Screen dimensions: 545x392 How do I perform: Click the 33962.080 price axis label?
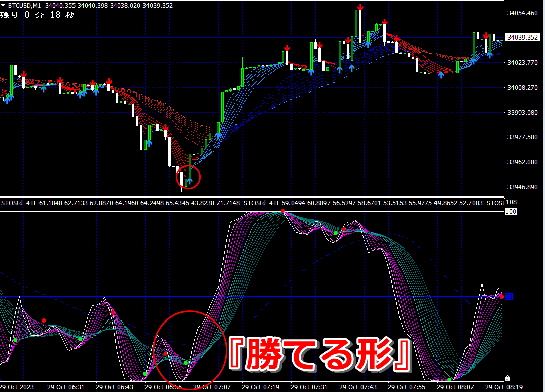[522, 162]
